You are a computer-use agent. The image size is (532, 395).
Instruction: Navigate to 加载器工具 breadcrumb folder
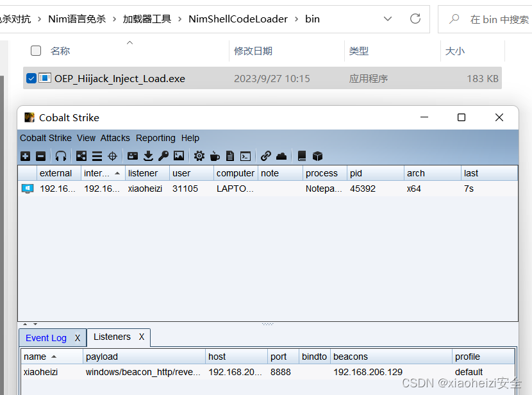tap(147, 19)
